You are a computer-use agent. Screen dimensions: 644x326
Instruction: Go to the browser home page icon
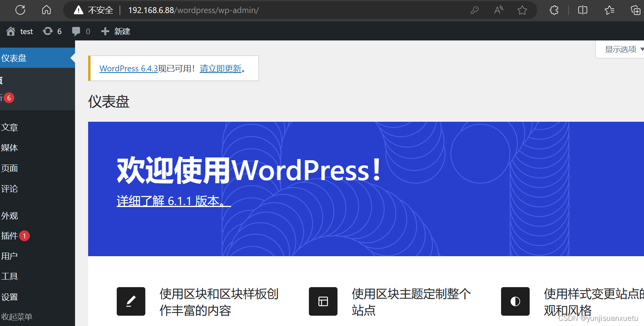pos(46,10)
